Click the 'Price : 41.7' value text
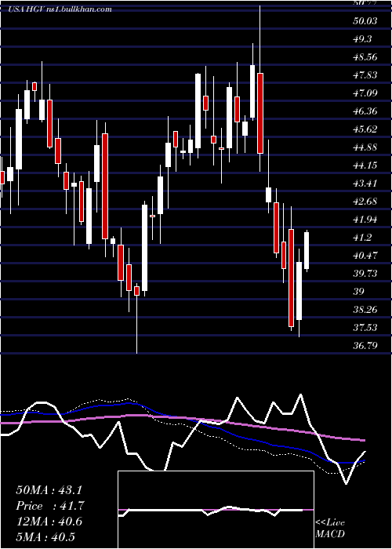The image size is (392, 549). click(x=50, y=506)
